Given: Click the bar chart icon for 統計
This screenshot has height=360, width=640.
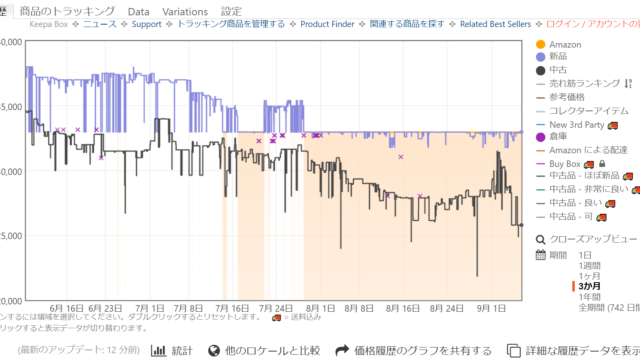Looking at the screenshot, I should tap(158, 351).
